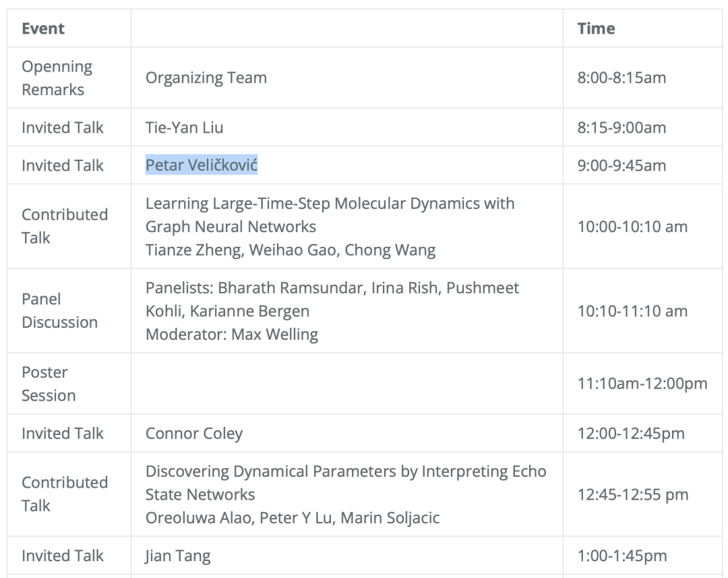Click the 10:10-11:10 am time cell
This screenshot has width=728, height=578.
[x=632, y=311]
